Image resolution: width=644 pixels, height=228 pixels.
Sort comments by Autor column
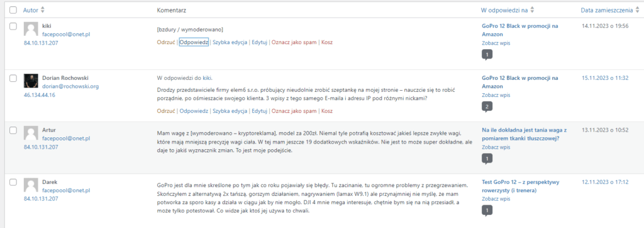(x=34, y=10)
